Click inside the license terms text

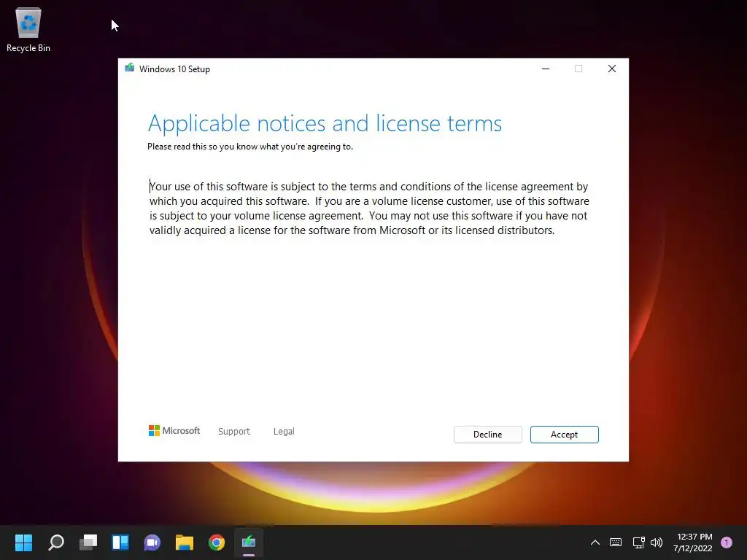[x=369, y=208]
